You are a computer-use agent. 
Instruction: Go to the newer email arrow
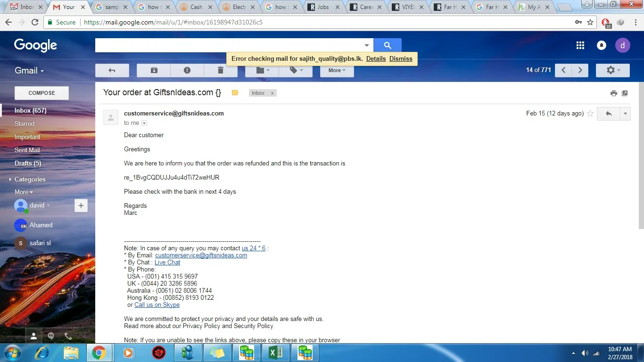(563, 70)
